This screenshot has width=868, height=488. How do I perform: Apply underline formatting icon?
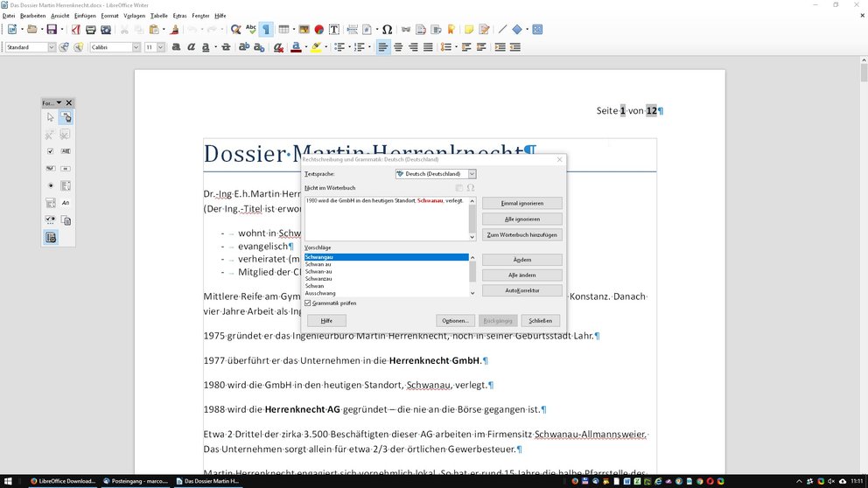coord(206,47)
